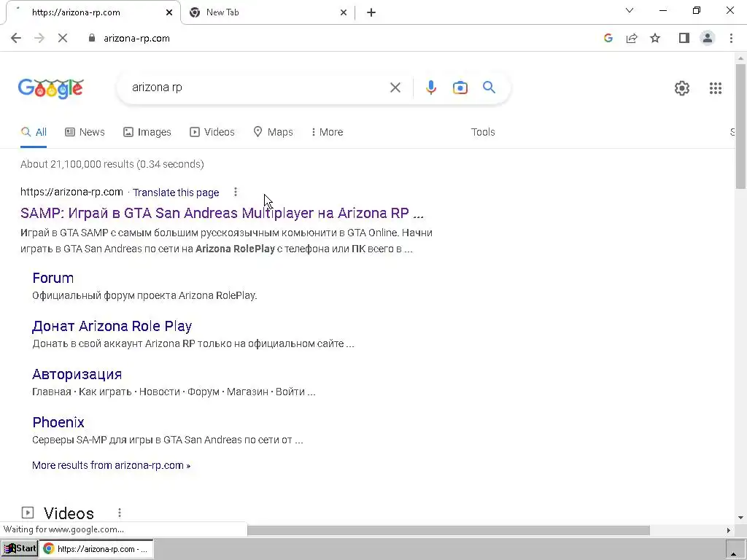
Task: Click the Videos section play icon
Action: click(x=28, y=513)
